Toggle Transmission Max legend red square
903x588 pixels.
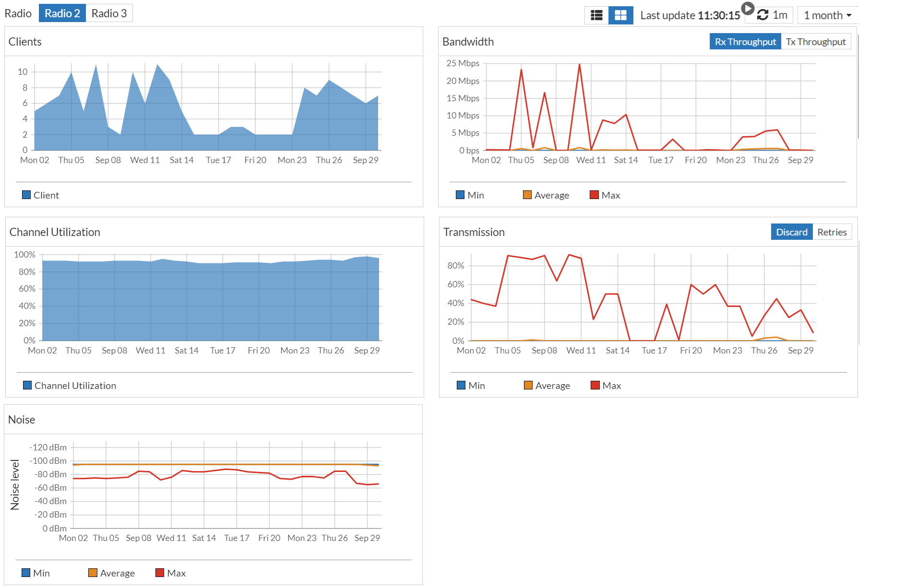[595, 385]
